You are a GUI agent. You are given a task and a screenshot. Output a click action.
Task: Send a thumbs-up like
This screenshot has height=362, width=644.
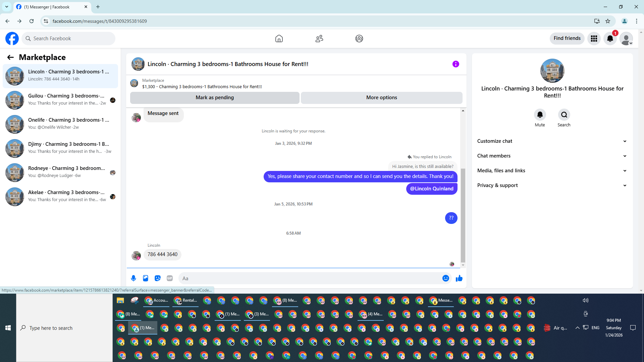coord(459,278)
